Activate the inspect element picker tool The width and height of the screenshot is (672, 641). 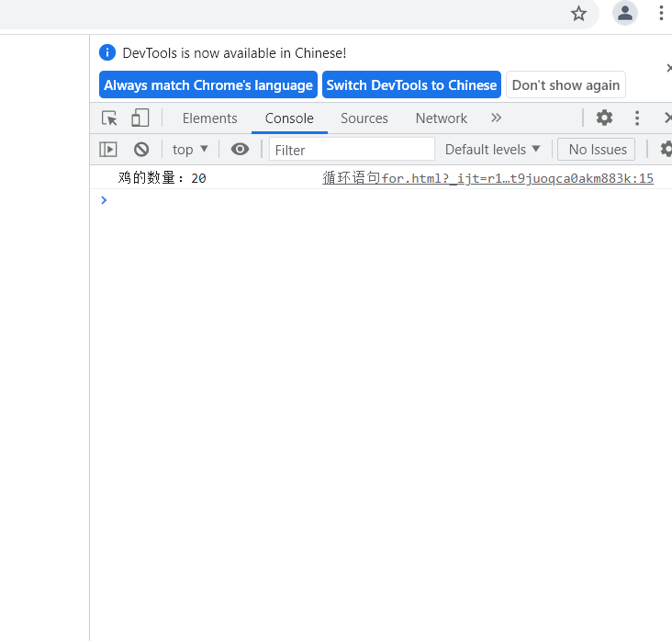(x=109, y=118)
